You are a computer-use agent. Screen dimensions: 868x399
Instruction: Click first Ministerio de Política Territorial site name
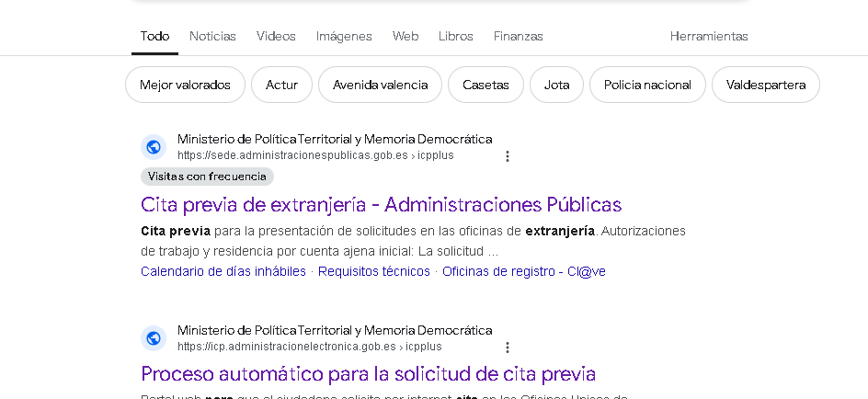click(335, 139)
